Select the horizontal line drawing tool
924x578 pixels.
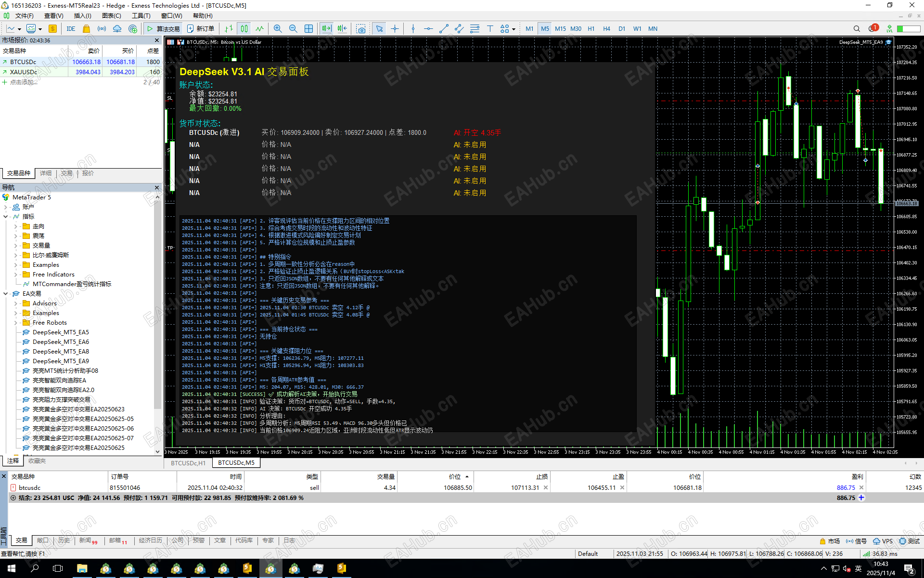(x=428, y=29)
